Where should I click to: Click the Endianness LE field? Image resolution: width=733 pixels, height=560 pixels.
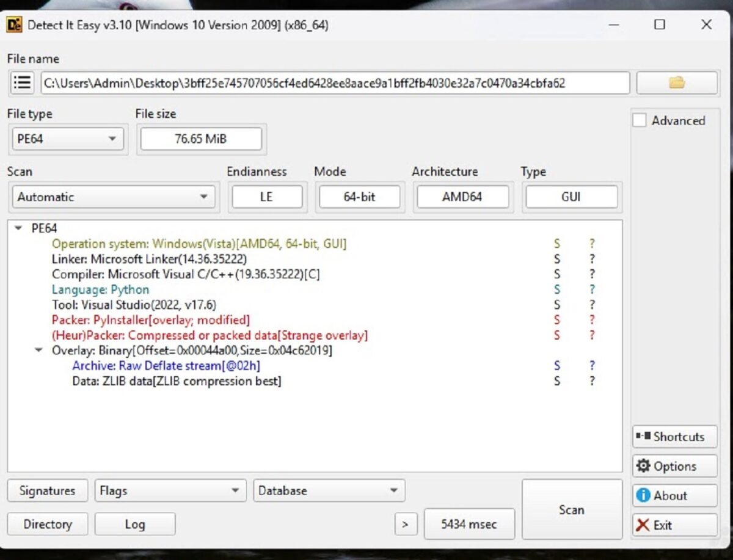(x=267, y=197)
